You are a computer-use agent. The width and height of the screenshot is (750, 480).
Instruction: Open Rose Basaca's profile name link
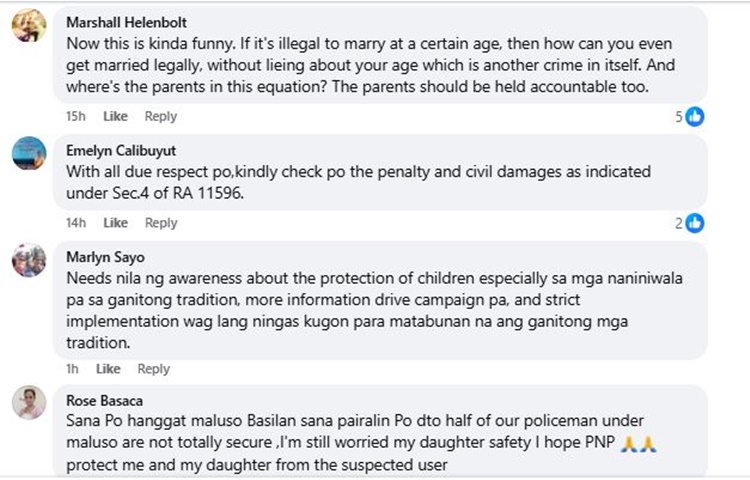click(x=98, y=401)
